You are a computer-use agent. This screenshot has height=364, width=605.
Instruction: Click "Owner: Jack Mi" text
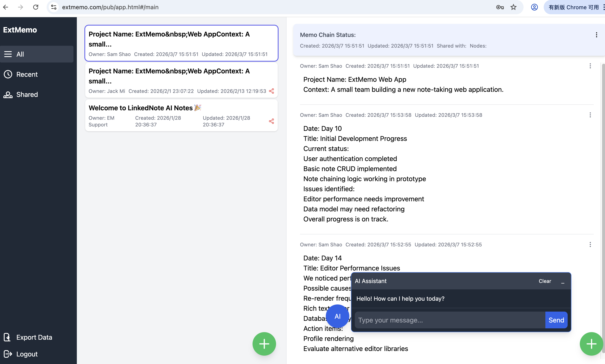[x=107, y=91]
